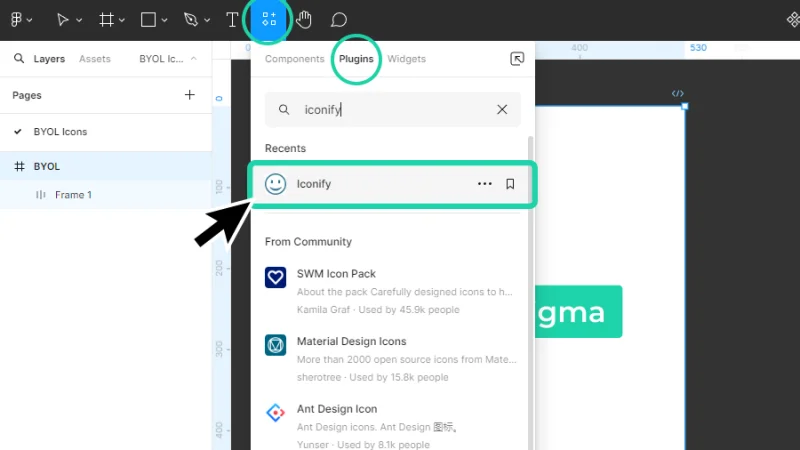
Task: Select the Pen tool
Action: 191,20
